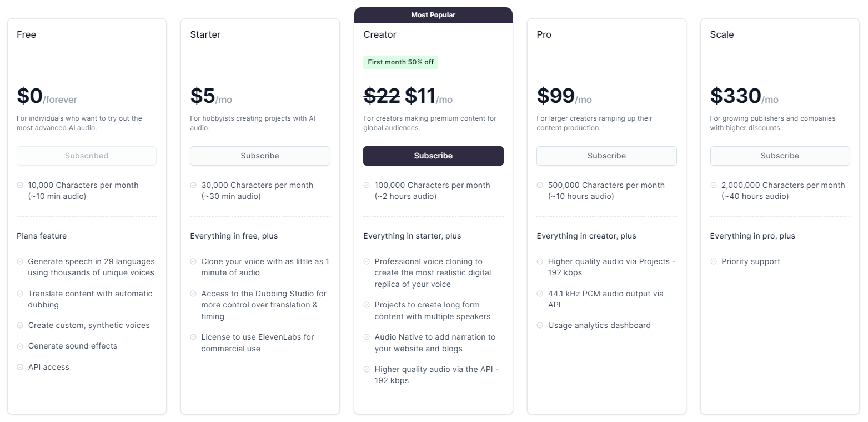Click checkmark beside Professional voice cloning feature
The width and height of the screenshot is (868, 422).
[x=367, y=261]
